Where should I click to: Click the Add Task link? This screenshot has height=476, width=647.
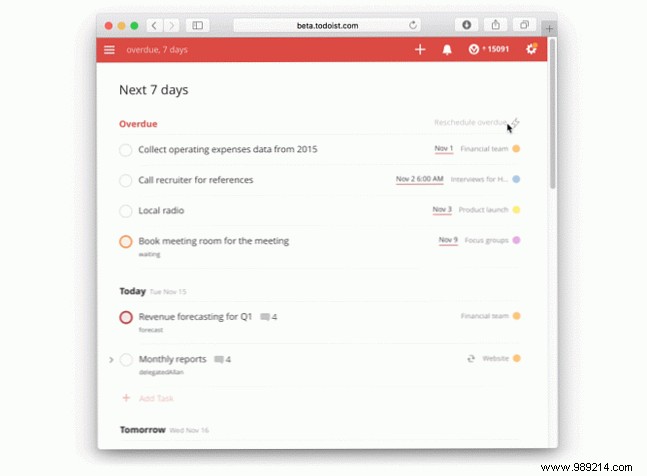(x=156, y=398)
